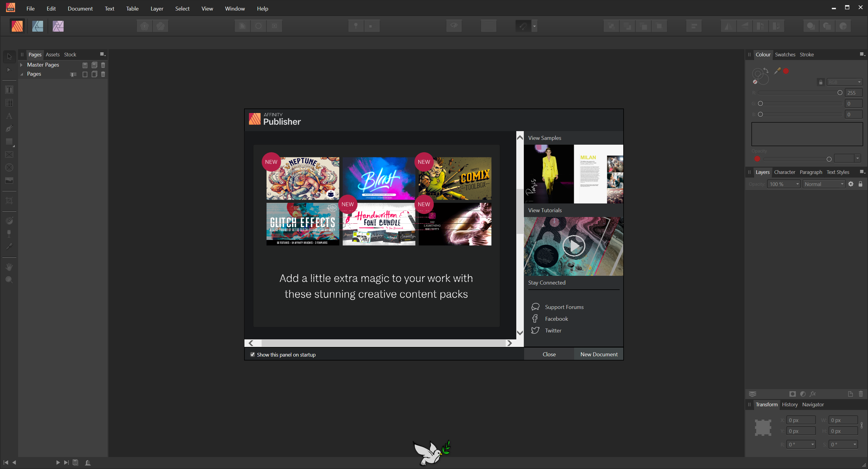Select the Fill tool

[9, 221]
